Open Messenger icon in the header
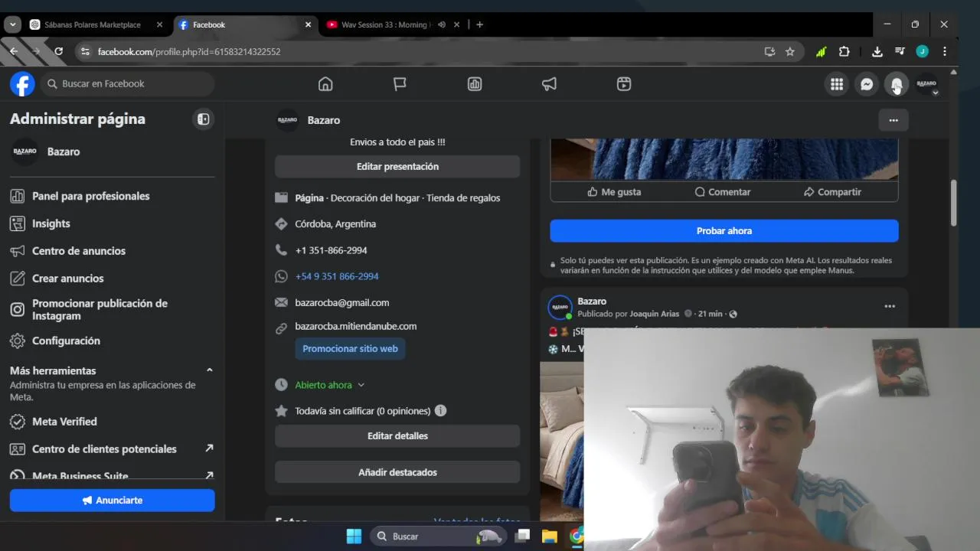This screenshot has height=551, width=980. pos(867,84)
